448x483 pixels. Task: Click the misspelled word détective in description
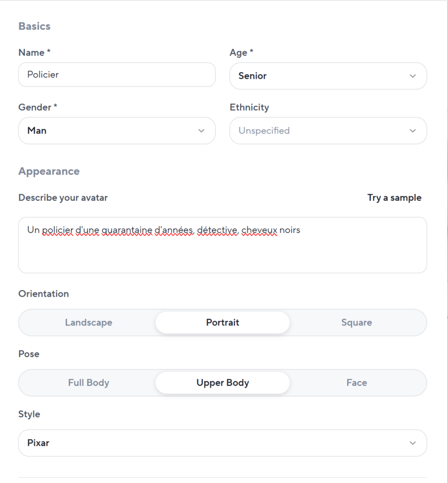click(217, 230)
